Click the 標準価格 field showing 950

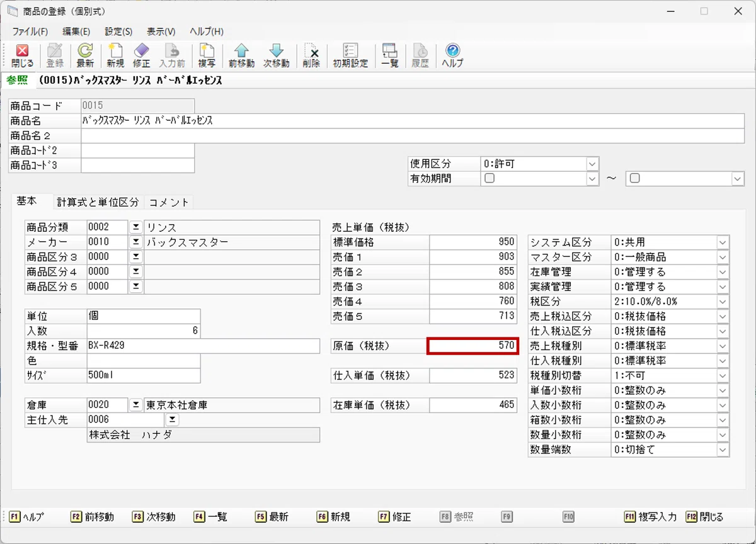tap(473, 242)
